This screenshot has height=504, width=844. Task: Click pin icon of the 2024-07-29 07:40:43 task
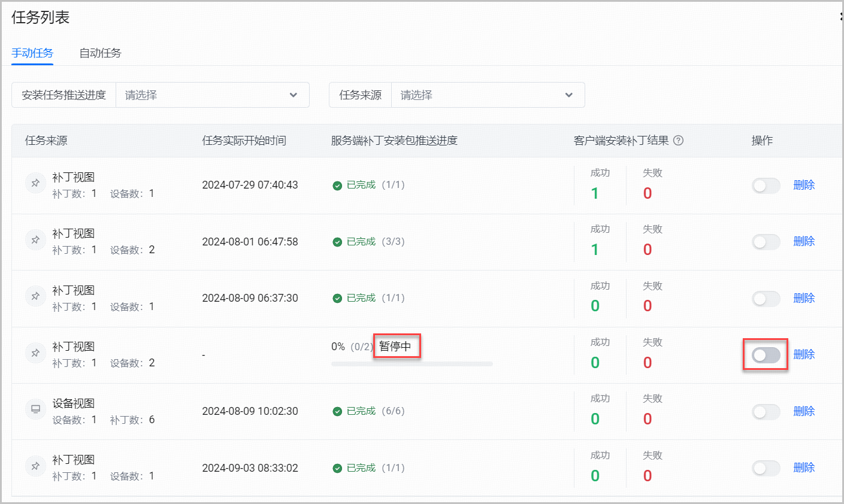35,183
